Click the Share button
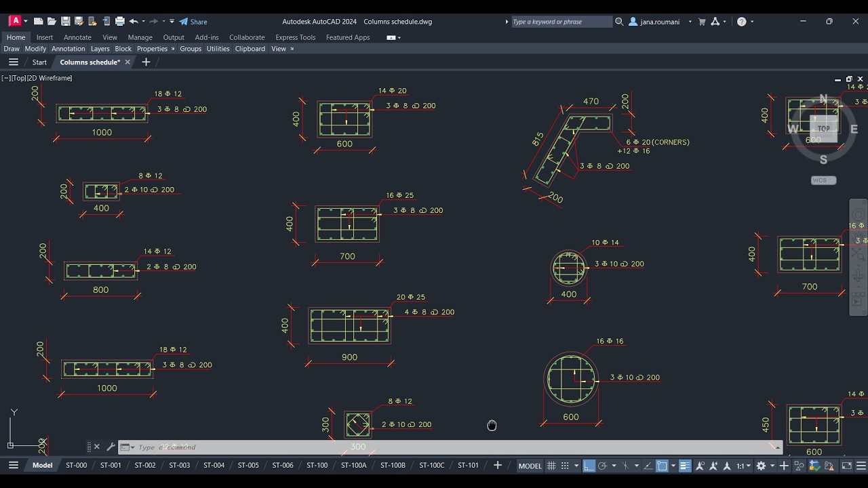This screenshot has width=868, height=488. coord(193,22)
